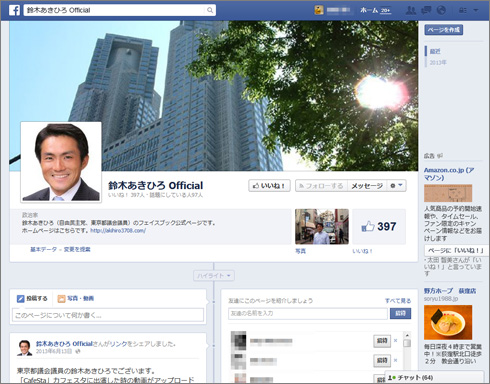Select 写真・動画 tab

(76, 299)
